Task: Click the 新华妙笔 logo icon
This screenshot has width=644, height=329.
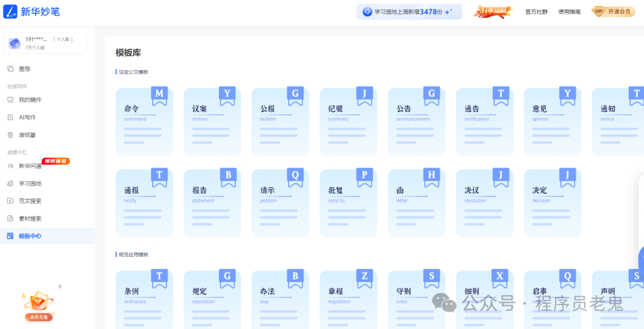Action: point(10,11)
